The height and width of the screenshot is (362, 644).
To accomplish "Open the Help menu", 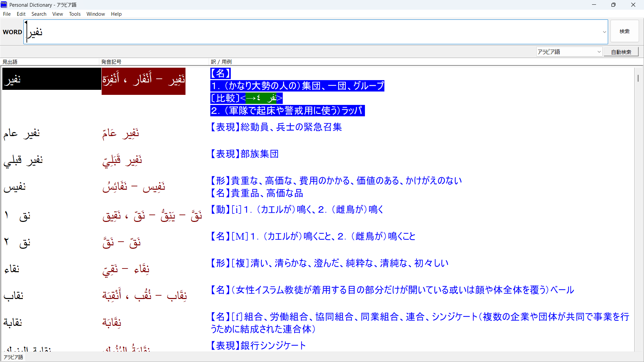I will point(116,14).
